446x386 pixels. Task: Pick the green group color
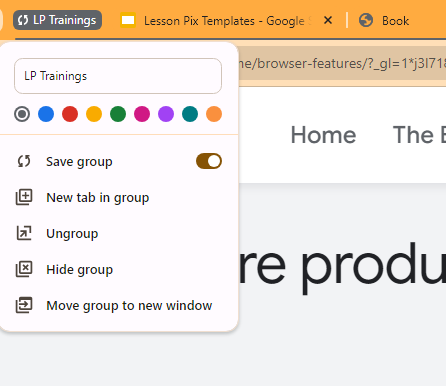[118, 114]
